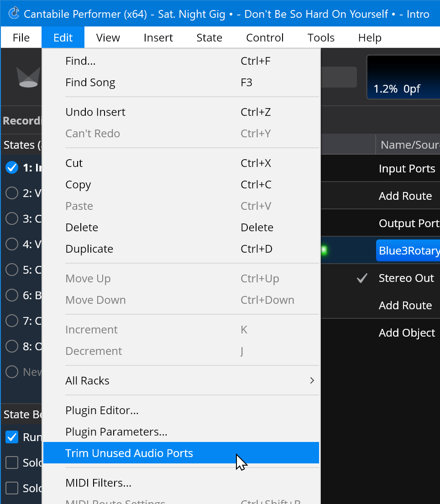
Task: Select state 6 radio button
Action: pyautogui.click(x=12, y=296)
